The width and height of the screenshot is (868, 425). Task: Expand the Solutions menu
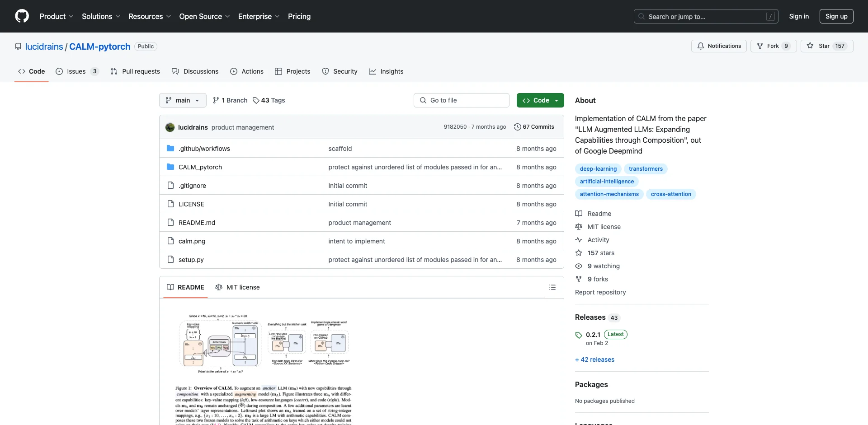point(101,16)
